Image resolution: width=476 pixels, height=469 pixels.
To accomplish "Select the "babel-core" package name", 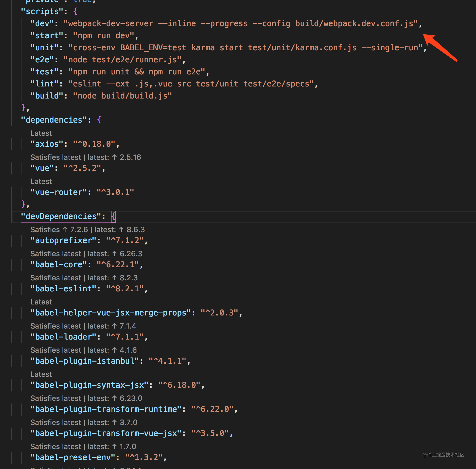I will [x=59, y=265].
